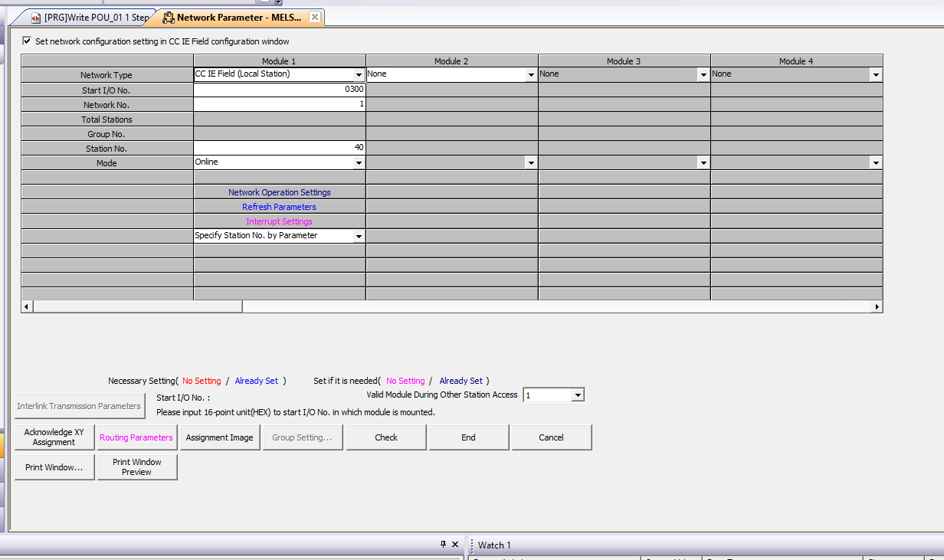The width and height of the screenshot is (944, 560).
Task: Open Module 2 Mode dropdown
Action: [x=531, y=163]
